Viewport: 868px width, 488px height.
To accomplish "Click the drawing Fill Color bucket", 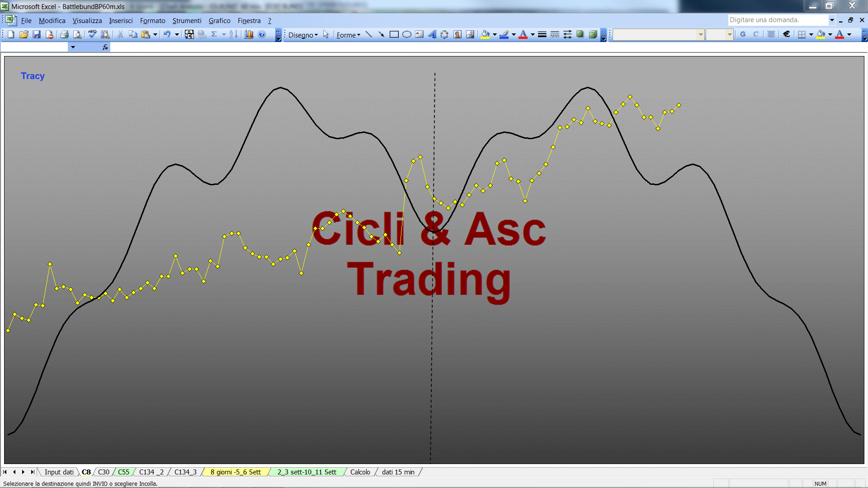I will coord(486,34).
